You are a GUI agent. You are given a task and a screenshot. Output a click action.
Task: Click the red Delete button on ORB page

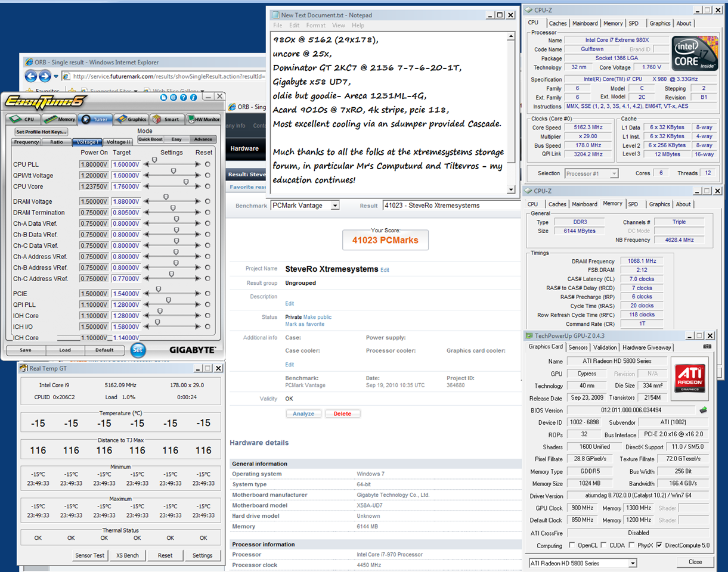342,414
